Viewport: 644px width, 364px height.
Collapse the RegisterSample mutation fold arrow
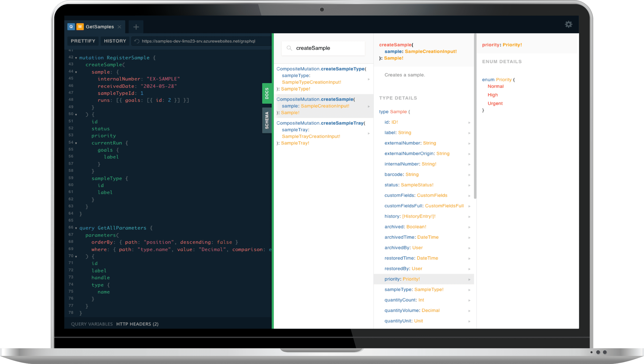(x=76, y=58)
